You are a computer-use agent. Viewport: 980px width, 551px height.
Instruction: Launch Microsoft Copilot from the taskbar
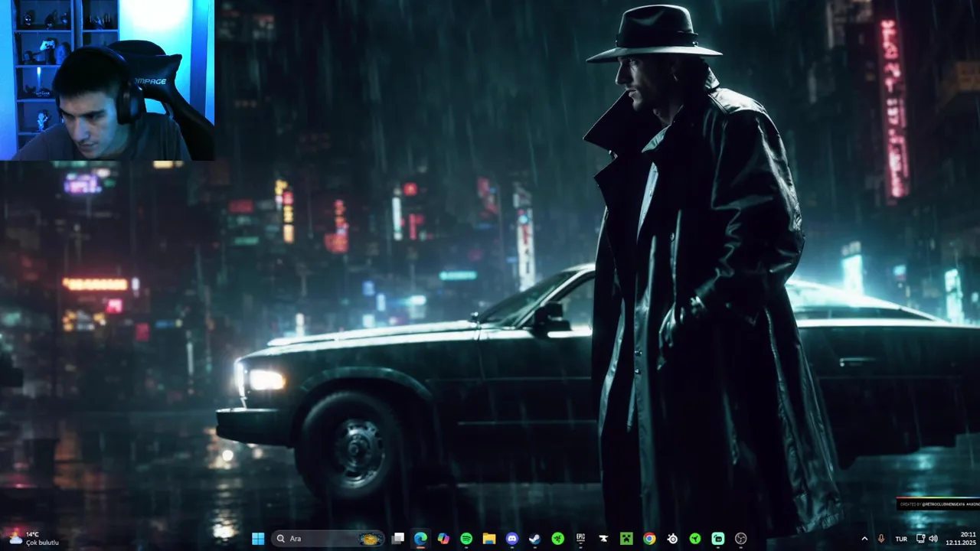443,539
